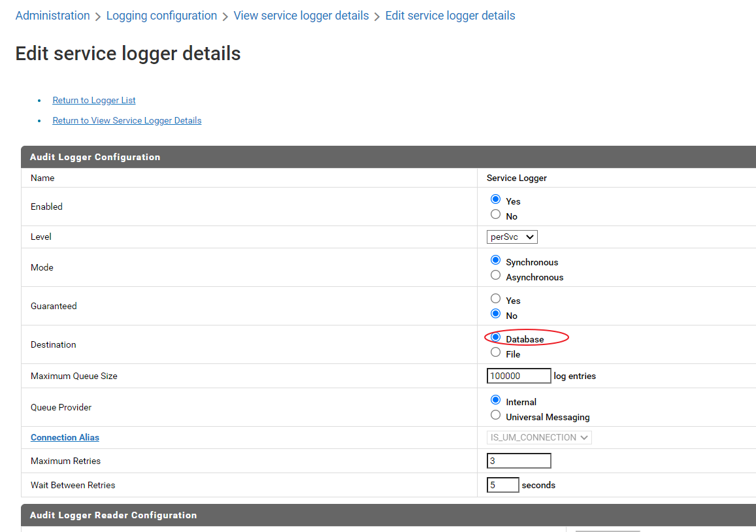
Task: Click the Level row label
Action: pos(41,237)
